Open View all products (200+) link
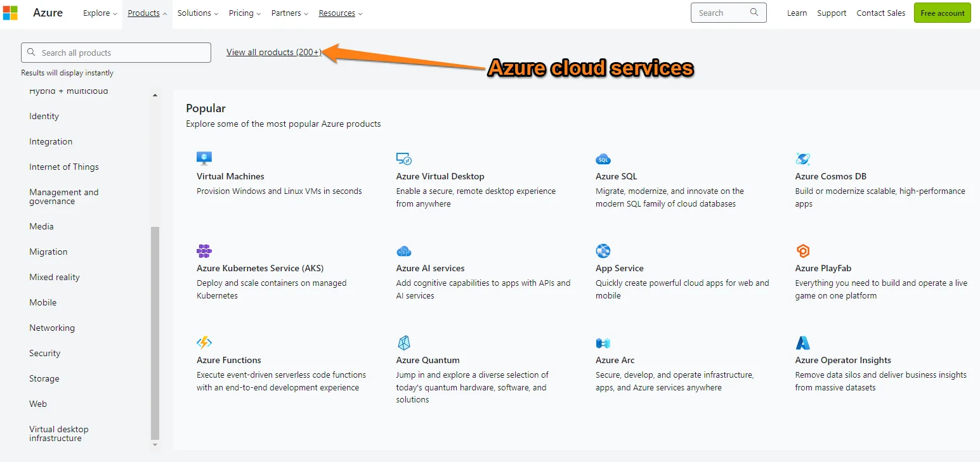980x462 pixels. (x=274, y=52)
